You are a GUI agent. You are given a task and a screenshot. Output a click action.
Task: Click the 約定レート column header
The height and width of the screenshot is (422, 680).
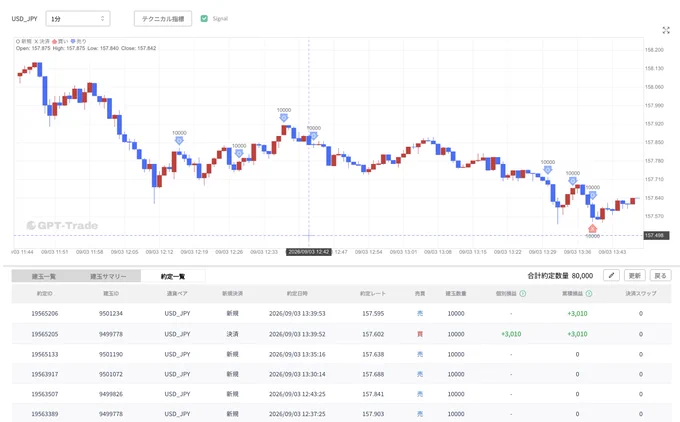tap(373, 294)
